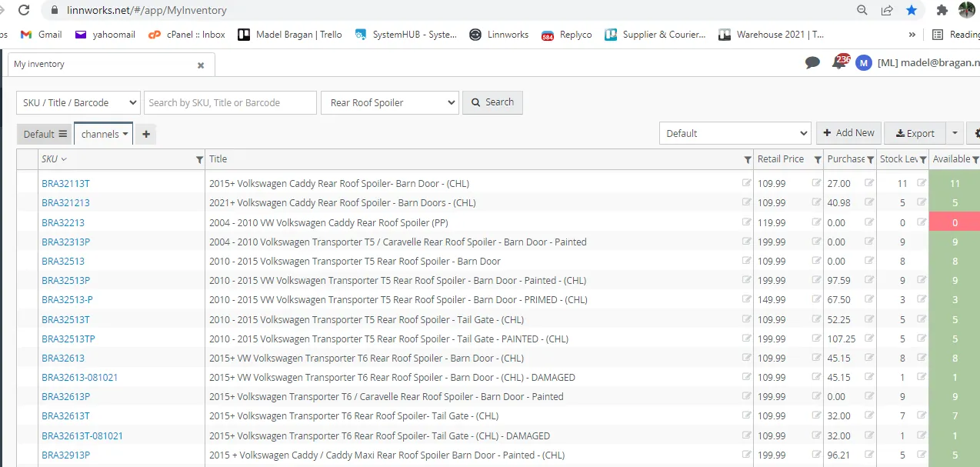
Task: Open the Madel Bragan | Trello bookmark
Action: [290, 35]
